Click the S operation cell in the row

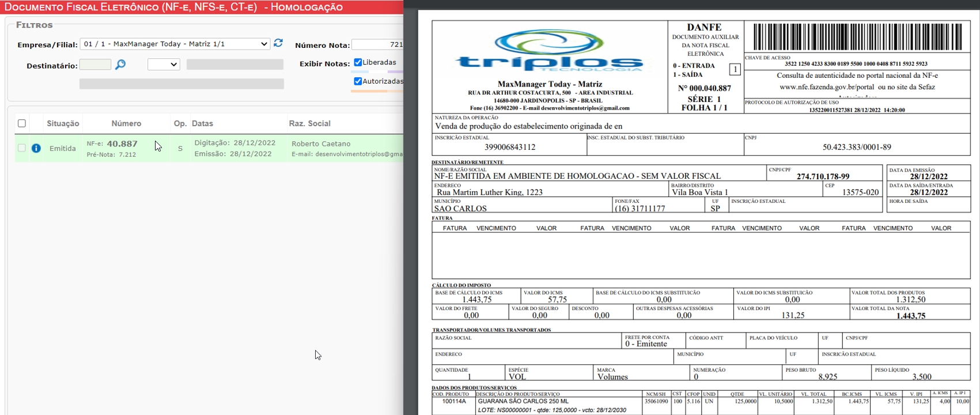pos(180,148)
